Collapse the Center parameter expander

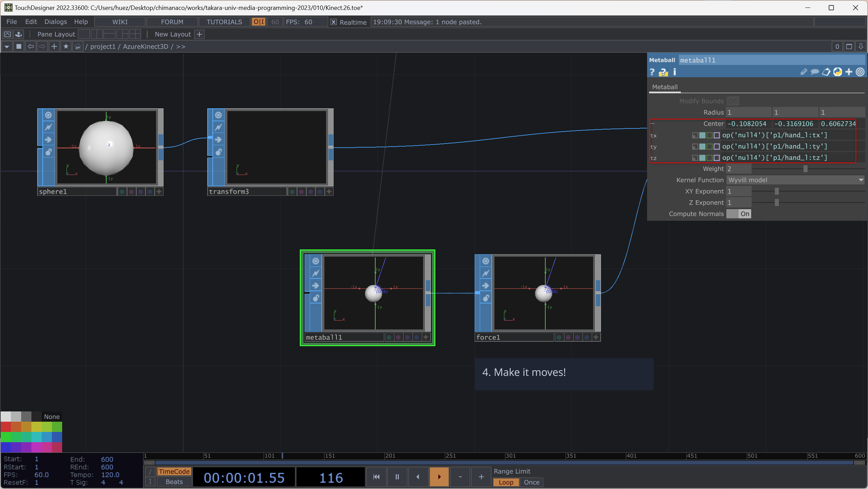coord(653,124)
